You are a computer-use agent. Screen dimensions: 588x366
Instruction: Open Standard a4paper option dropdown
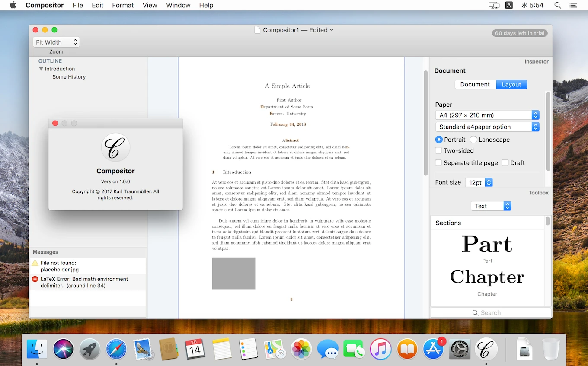487,127
